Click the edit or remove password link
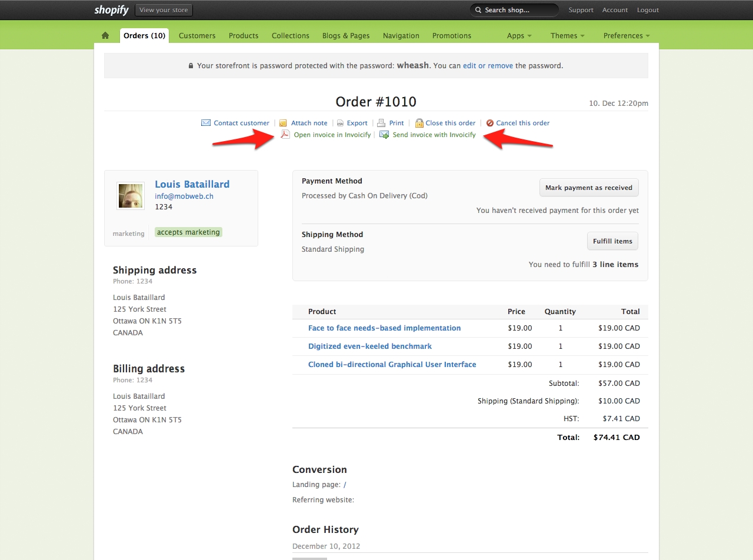This screenshot has width=753, height=560. click(488, 65)
